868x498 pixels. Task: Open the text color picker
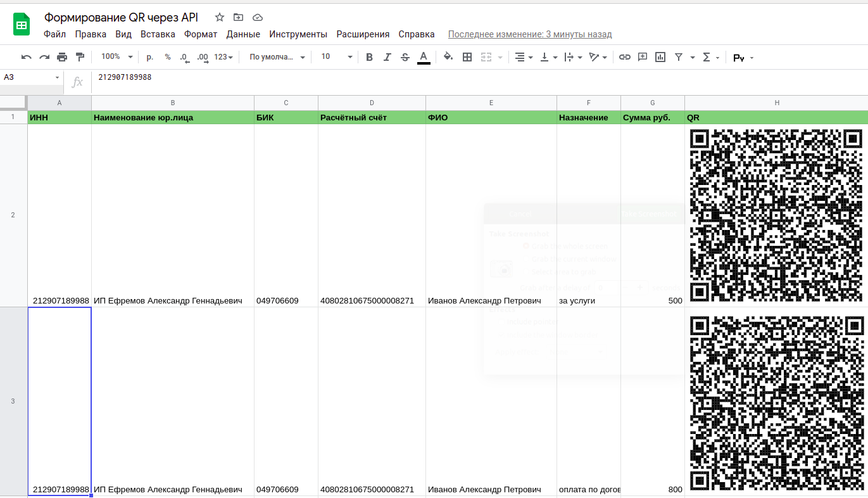[424, 57]
